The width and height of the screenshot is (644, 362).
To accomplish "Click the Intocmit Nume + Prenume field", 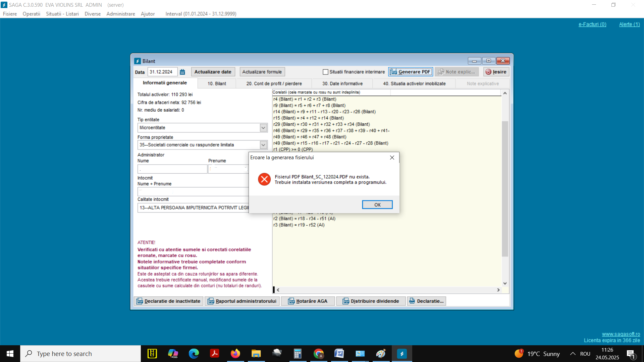I will (193, 192).
